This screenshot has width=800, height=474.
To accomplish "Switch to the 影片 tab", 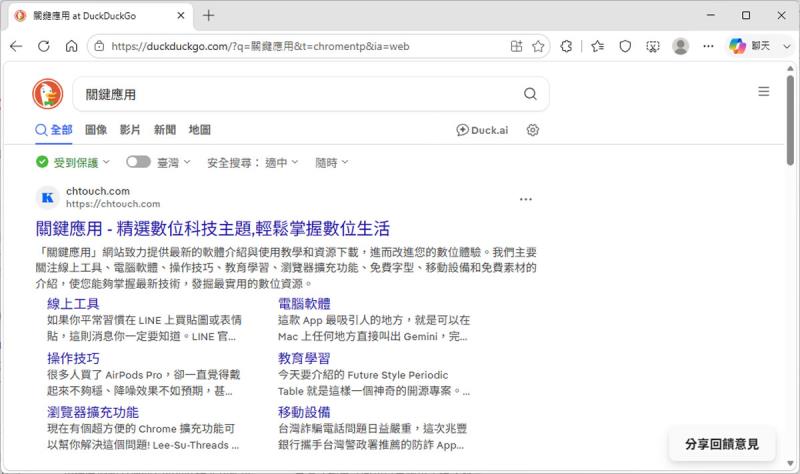I will pos(130,130).
